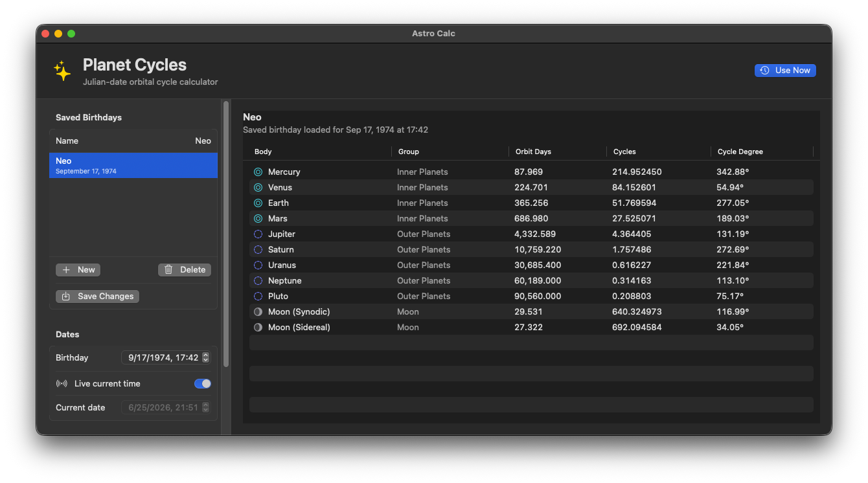Click the Uranus dashed circle icon

click(x=258, y=265)
